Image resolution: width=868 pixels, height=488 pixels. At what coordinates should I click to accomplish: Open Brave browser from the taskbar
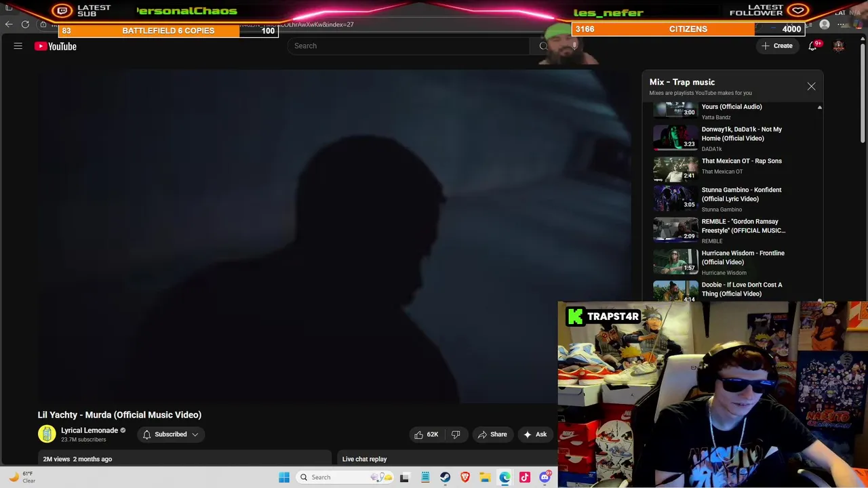coord(465,477)
